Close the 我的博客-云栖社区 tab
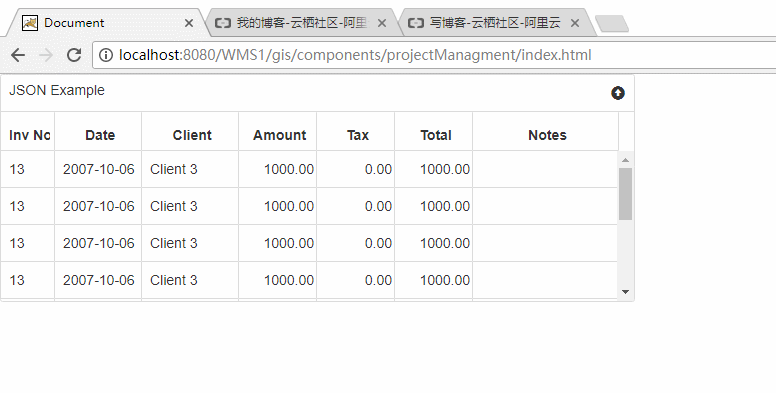 pos(382,23)
